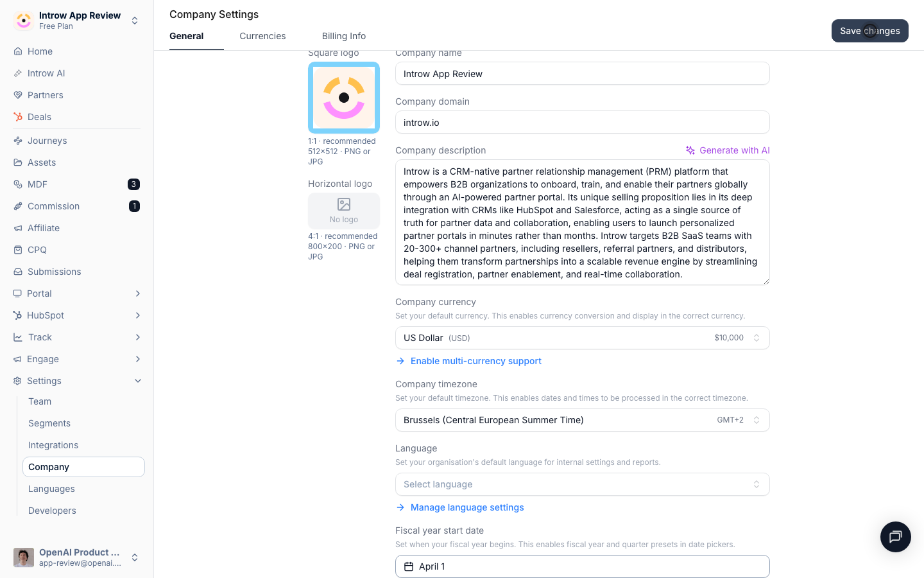Click the Assets folder icon

click(x=18, y=162)
